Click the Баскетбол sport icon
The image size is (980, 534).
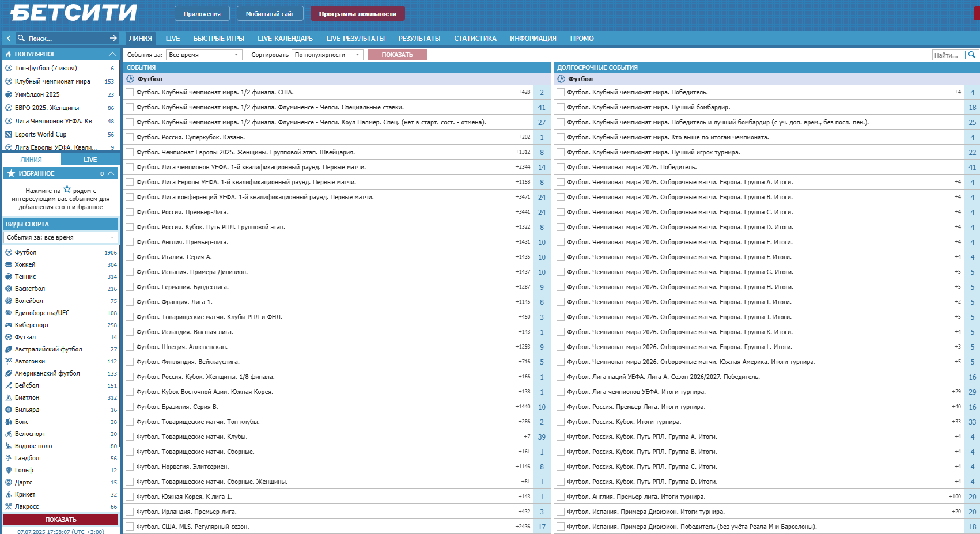pyautogui.click(x=9, y=289)
